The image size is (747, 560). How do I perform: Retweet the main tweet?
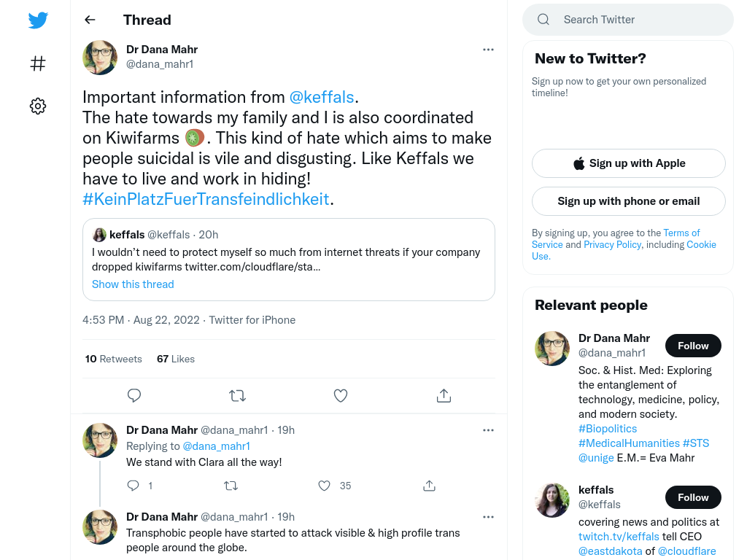click(x=237, y=396)
